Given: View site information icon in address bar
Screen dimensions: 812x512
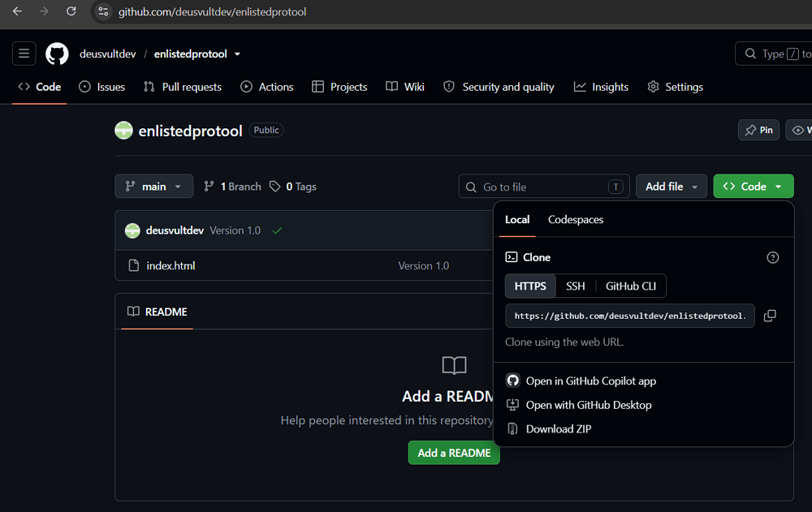Looking at the screenshot, I should [103, 11].
